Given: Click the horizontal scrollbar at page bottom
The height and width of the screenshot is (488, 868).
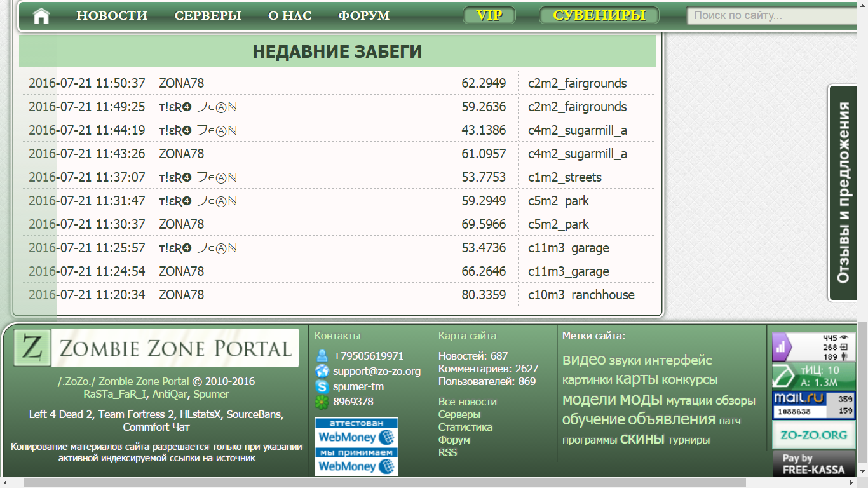Looking at the screenshot, I should point(381,482).
